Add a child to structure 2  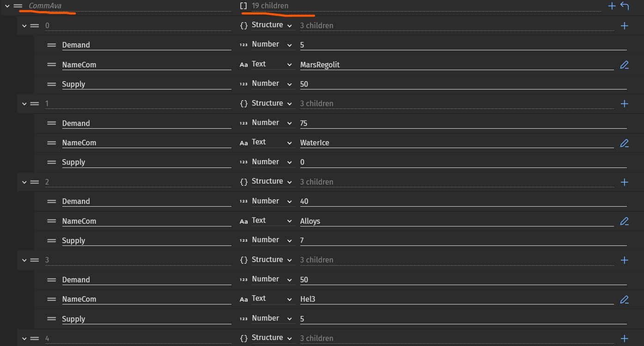[x=624, y=182]
